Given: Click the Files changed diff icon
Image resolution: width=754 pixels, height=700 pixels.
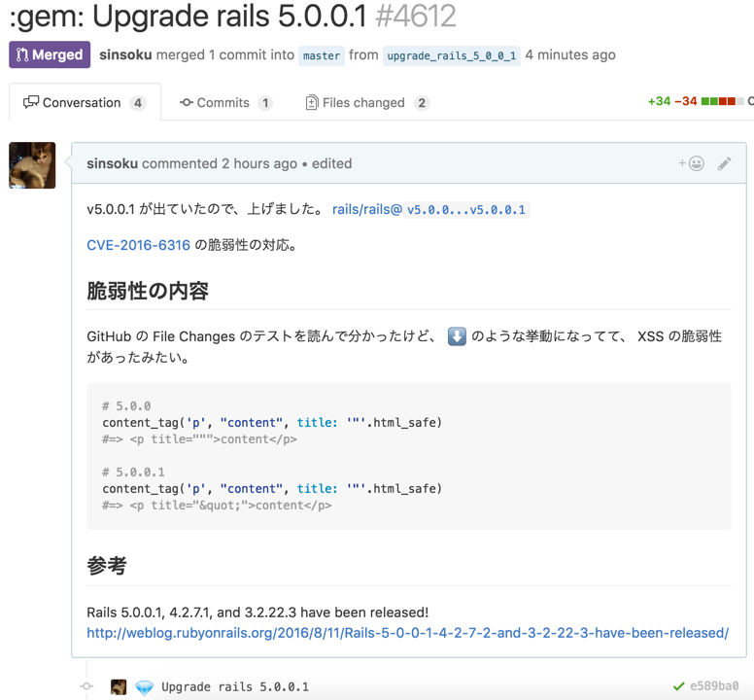Looking at the screenshot, I should [x=312, y=102].
